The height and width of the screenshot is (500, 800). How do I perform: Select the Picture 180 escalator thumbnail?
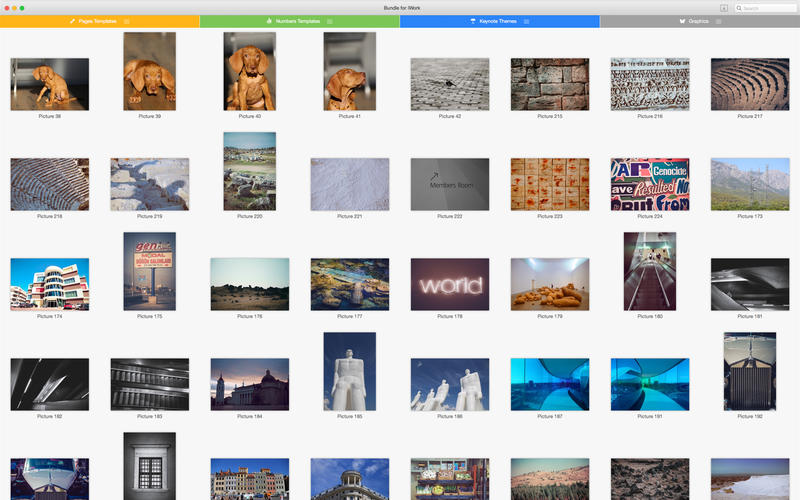pyautogui.click(x=649, y=271)
